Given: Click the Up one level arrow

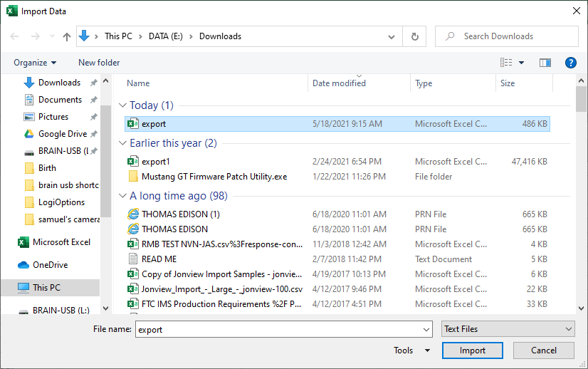Looking at the screenshot, I should [x=67, y=36].
